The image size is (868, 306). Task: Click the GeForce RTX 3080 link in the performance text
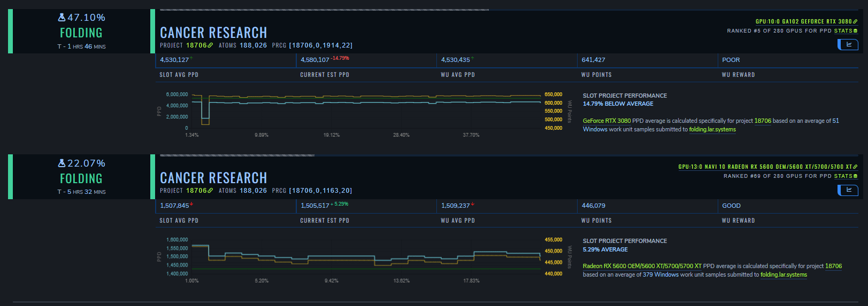[x=606, y=121]
